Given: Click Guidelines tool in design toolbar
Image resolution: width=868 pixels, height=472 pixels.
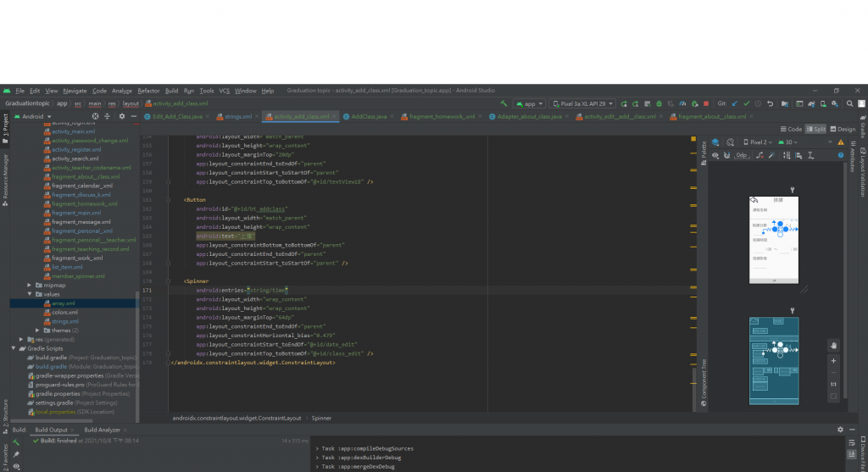Looking at the screenshot, I should click(x=810, y=155).
